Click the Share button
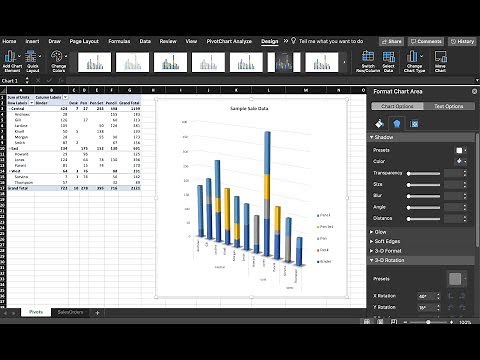 coord(391,41)
